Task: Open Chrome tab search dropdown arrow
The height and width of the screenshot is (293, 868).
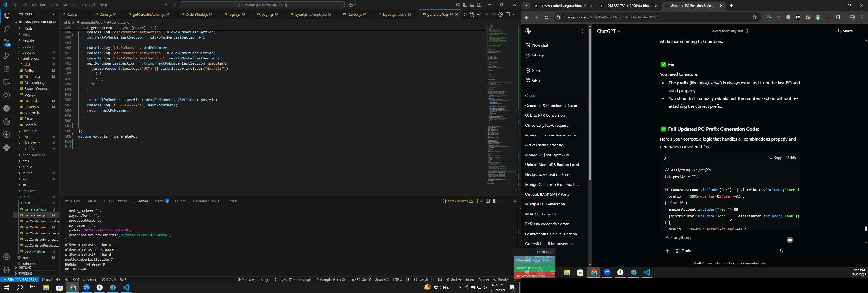Action: tap(526, 5)
